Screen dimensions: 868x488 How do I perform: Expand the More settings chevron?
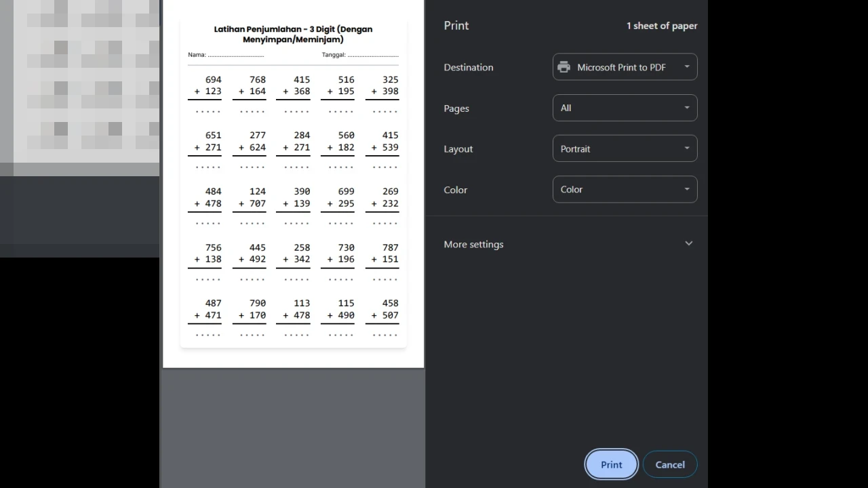[688, 244]
